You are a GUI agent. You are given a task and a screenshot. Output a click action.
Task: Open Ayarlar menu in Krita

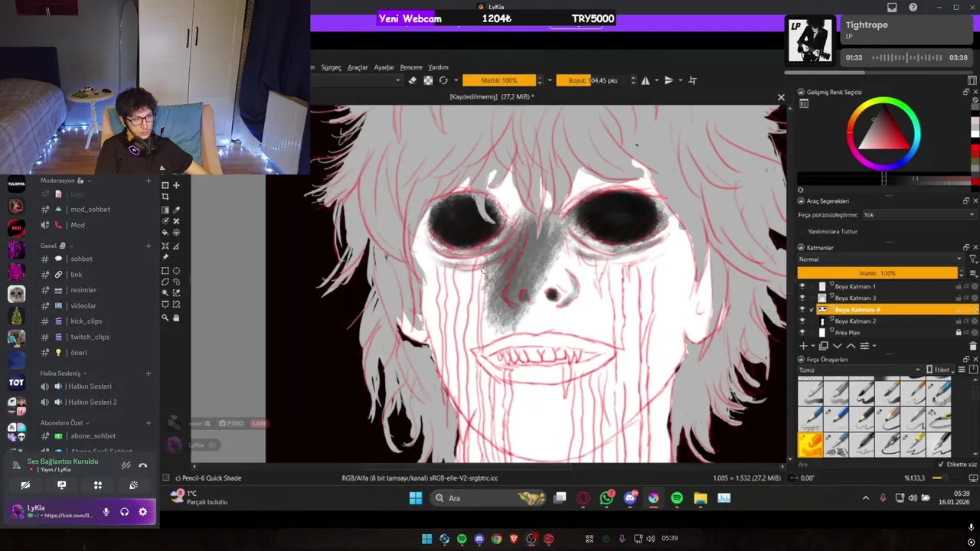tap(384, 67)
